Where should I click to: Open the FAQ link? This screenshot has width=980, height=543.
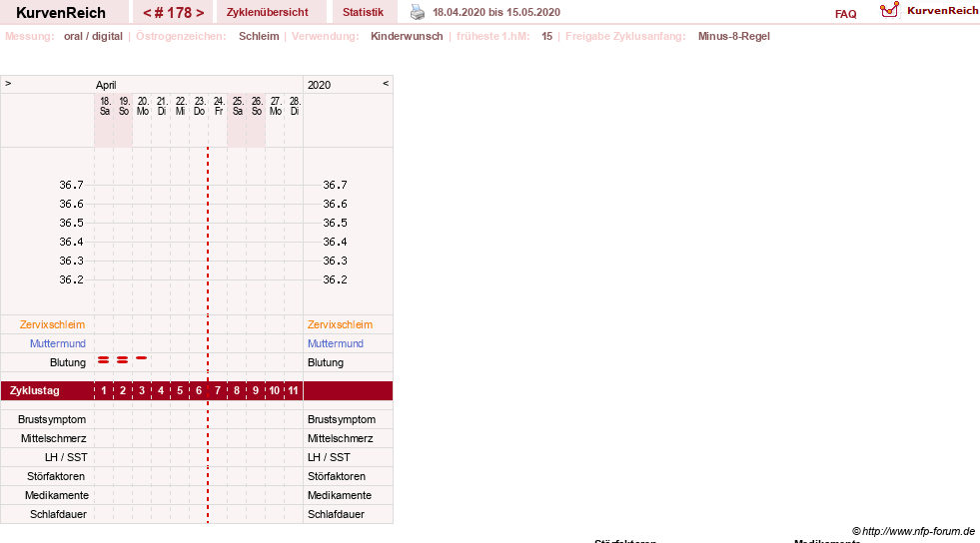845,14
